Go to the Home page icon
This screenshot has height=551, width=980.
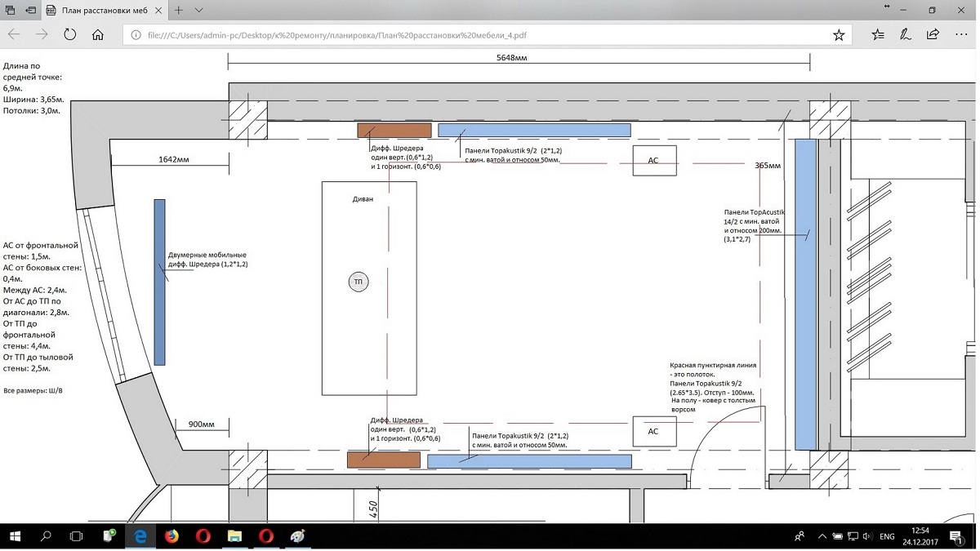(x=98, y=35)
